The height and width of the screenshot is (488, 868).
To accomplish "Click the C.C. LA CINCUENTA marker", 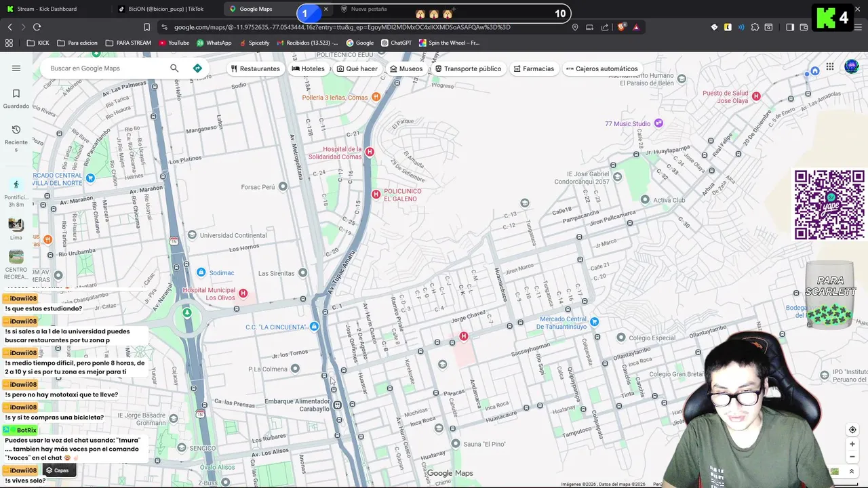I will pos(314,327).
